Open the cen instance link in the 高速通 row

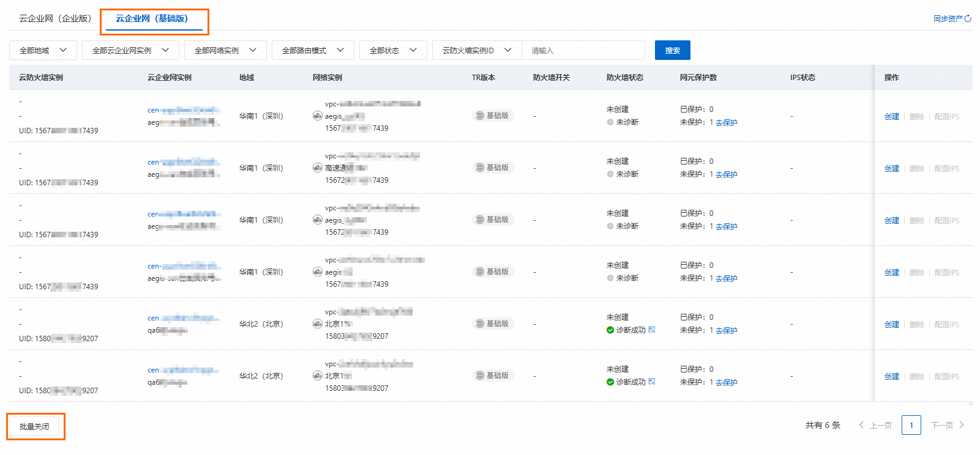pos(183,162)
